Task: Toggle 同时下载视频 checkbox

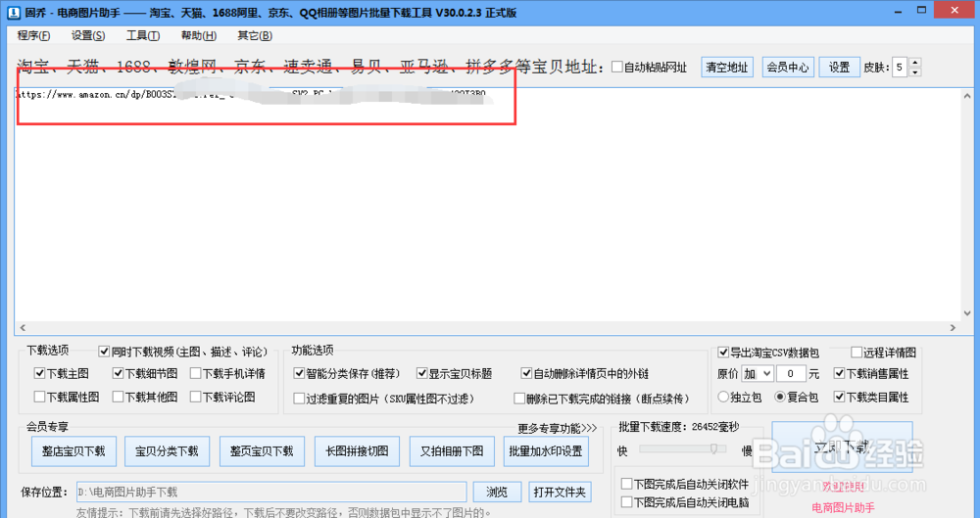Action: (x=105, y=352)
